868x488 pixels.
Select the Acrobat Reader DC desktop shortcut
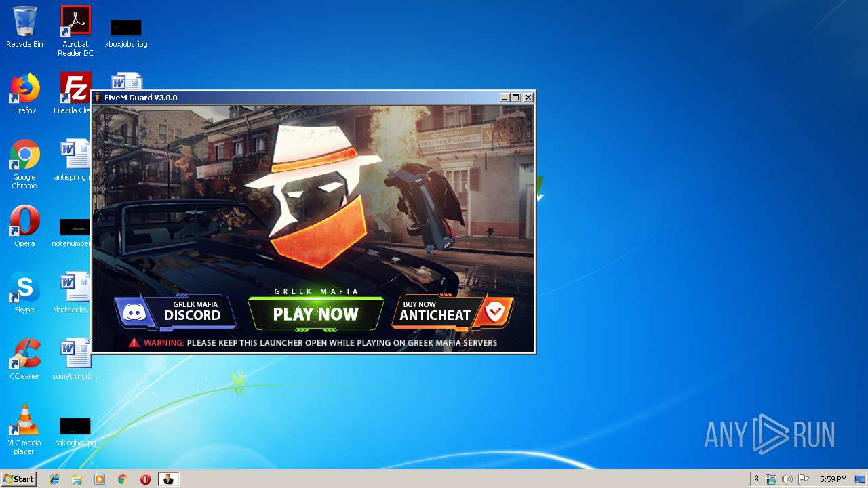75,31
